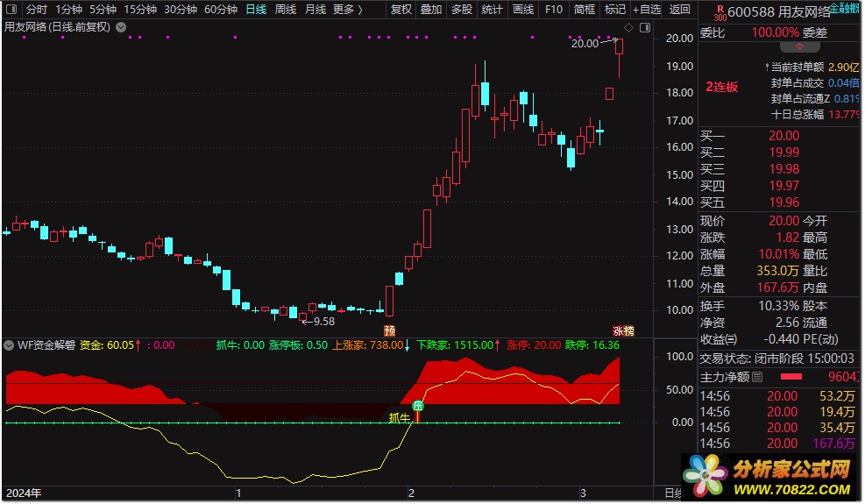Click 买五 price 19.96
865x504 pixels.
click(x=783, y=202)
